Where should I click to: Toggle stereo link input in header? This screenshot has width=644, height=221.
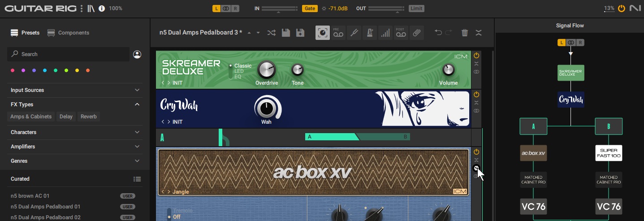(x=226, y=9)
